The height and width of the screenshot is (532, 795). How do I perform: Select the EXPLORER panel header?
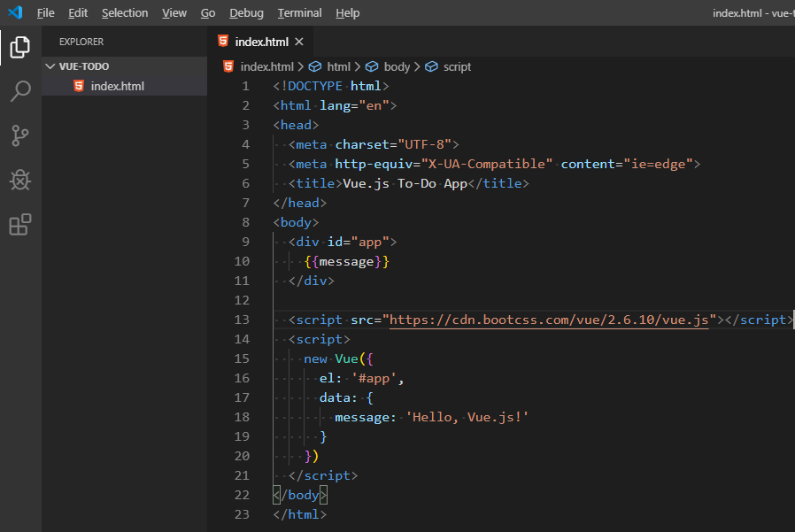[81, 42]
